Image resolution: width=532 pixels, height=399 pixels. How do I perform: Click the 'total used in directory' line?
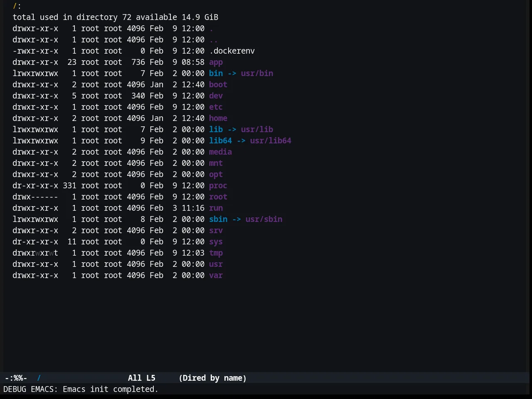click(x=115, y=17)
